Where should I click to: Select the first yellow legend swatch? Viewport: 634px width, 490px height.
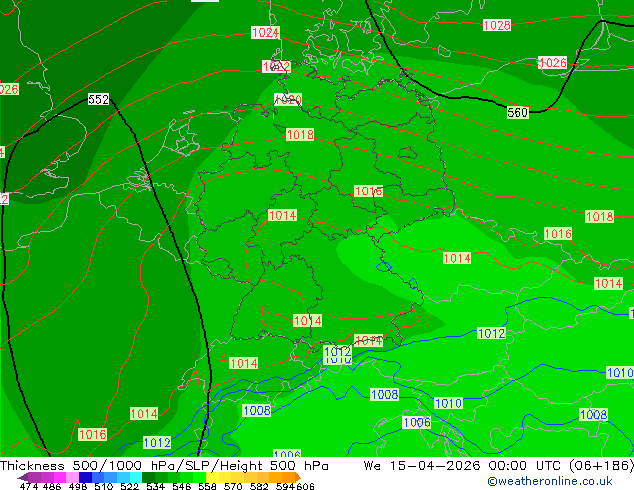(212, 477)
